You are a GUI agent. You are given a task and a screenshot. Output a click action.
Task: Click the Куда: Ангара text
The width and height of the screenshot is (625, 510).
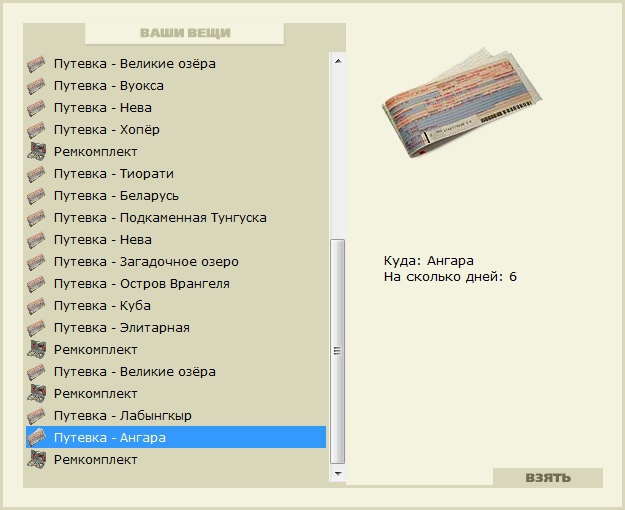click(x=428, y=261)
